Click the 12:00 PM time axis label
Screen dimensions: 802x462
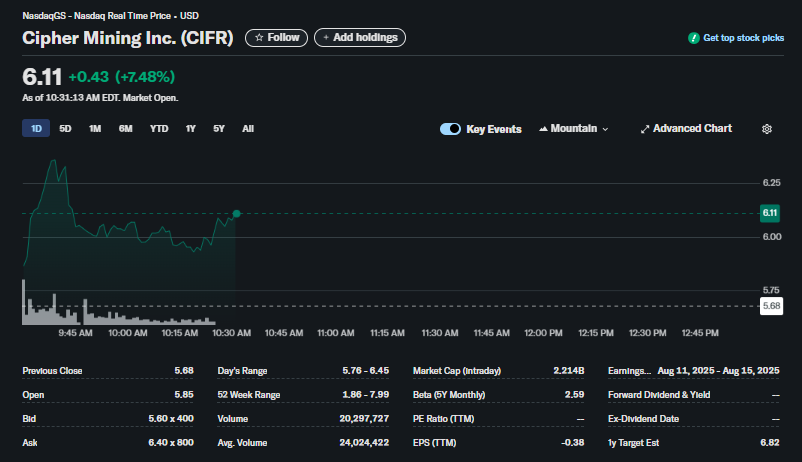543,333
